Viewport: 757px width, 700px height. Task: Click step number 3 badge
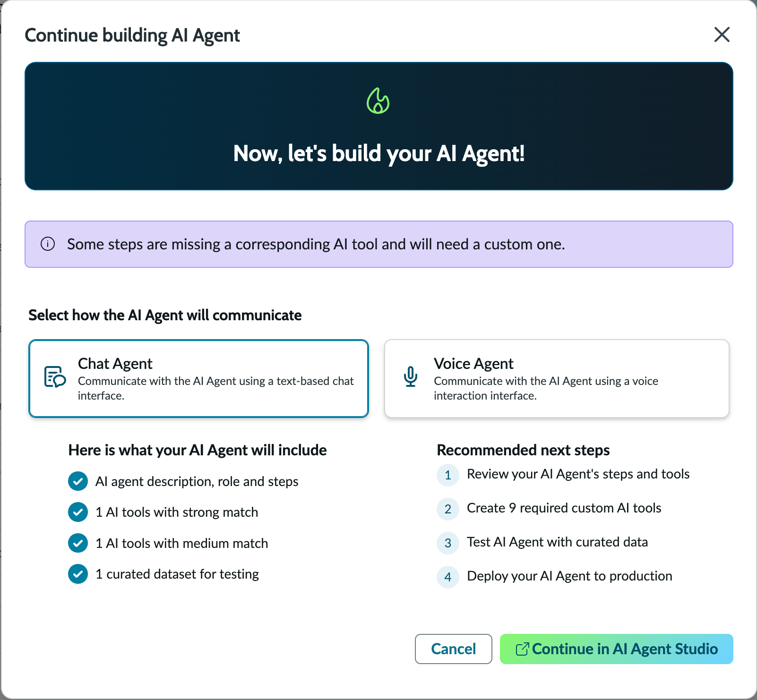(448, 543)
